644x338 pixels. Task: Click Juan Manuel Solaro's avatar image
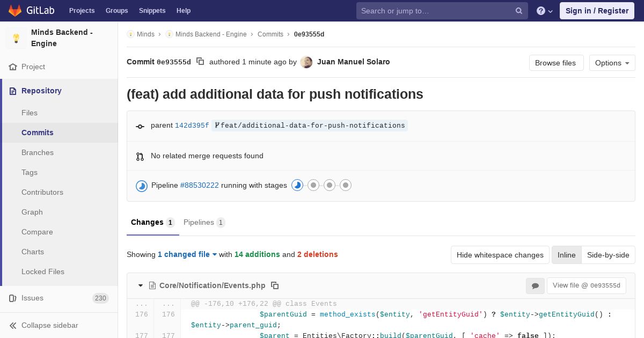(306, 62)
